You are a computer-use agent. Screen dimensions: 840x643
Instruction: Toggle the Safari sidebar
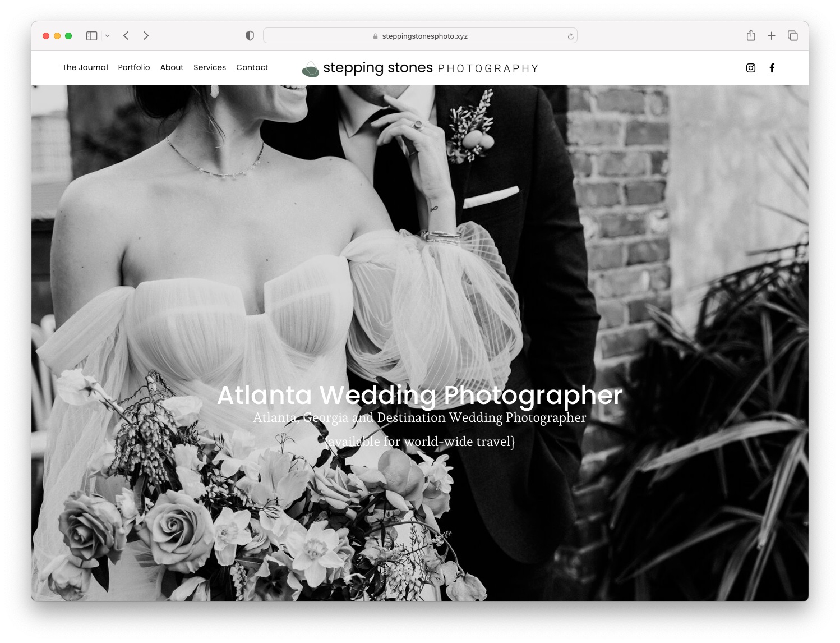[92, 35]
